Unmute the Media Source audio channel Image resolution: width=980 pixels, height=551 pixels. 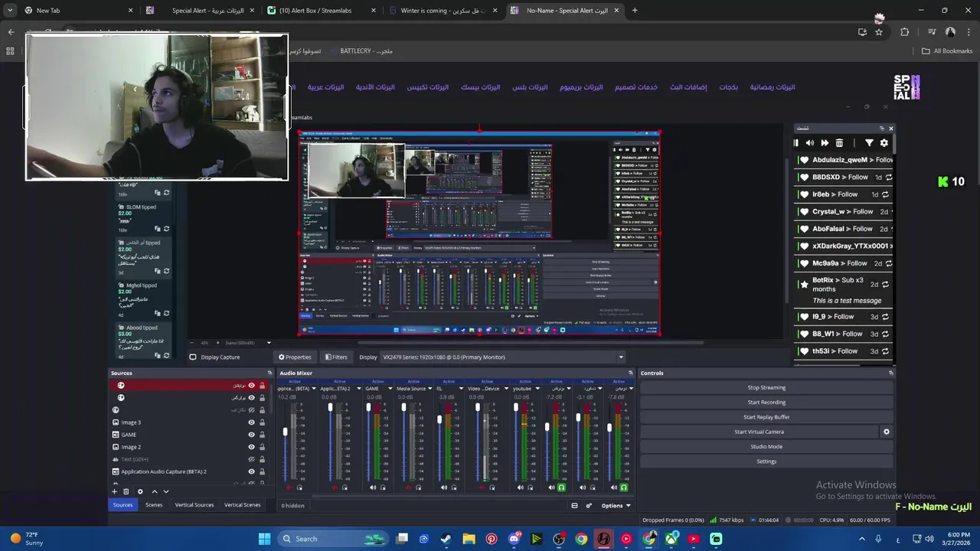pyautogui.click(x=407, y=487)
